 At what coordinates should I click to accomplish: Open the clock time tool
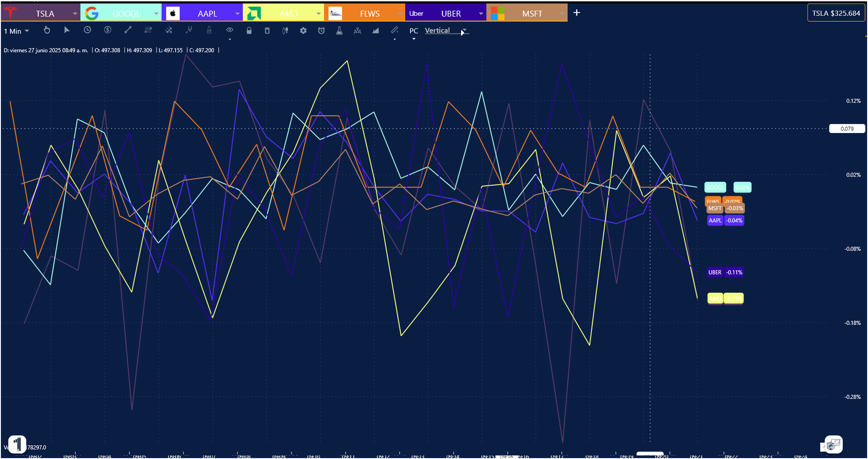click(87, 30)
